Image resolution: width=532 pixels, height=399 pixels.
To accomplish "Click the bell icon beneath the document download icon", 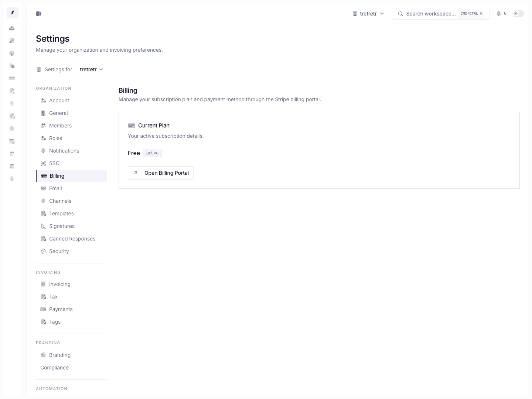I will 12,103.
